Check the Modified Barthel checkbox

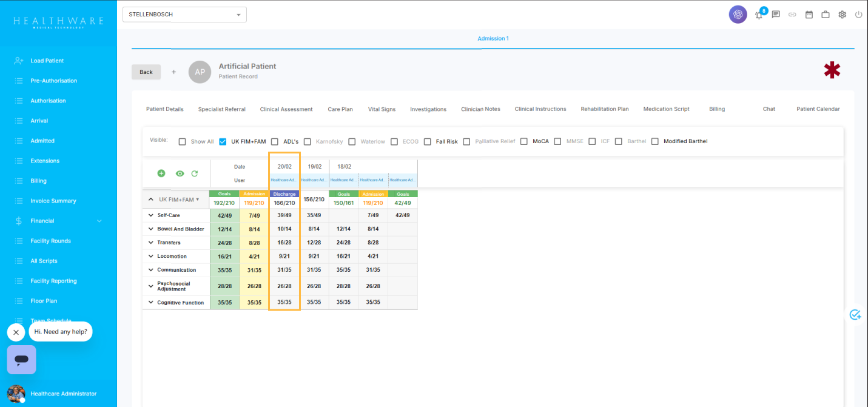(x=655, y=142)
